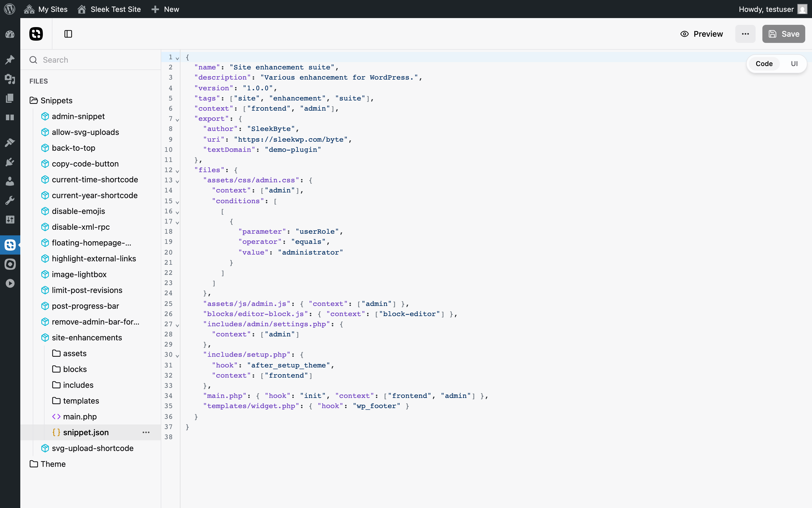Open the Settings sidebar icon
This screenshot has width=812, height=508.
10,220
